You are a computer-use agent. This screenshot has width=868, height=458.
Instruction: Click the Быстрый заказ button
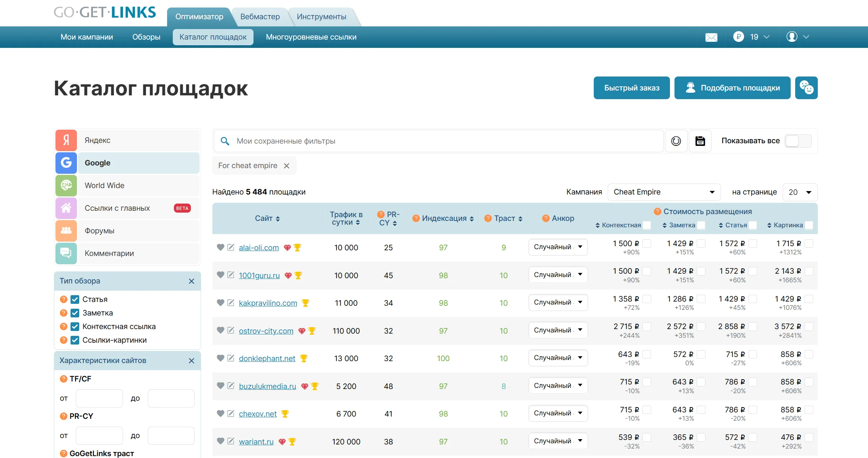[x=631, y=88]
